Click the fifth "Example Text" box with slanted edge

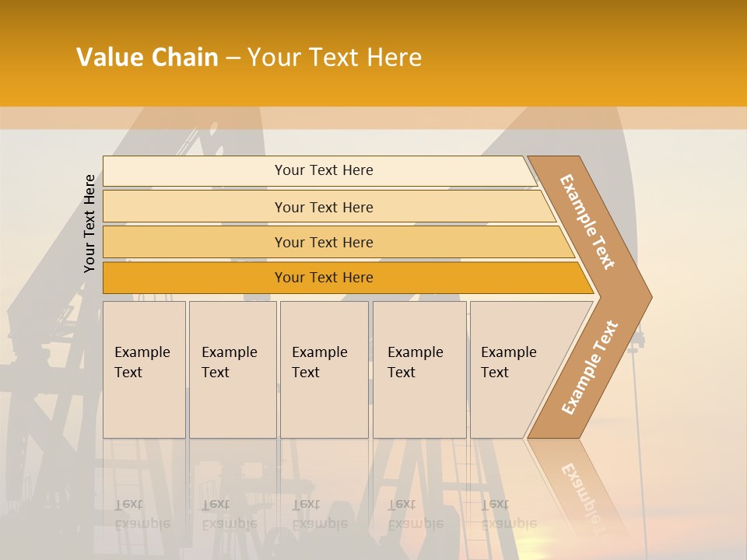coord(512,369)
